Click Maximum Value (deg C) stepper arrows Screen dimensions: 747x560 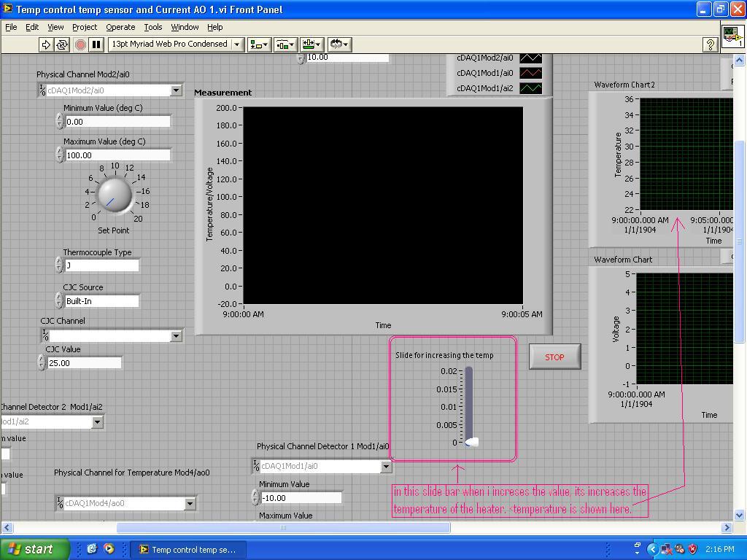tap(60, 155)
